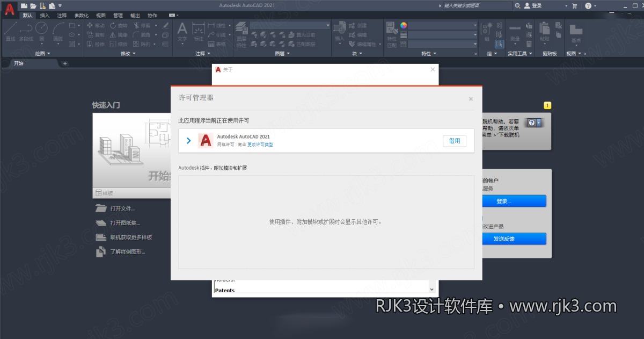Click the help question mark icon

point(588,5)
